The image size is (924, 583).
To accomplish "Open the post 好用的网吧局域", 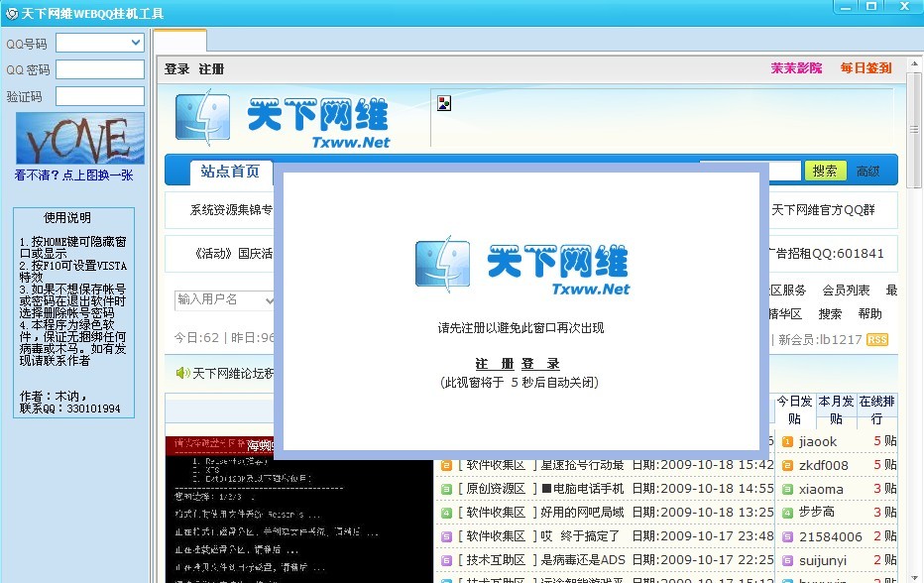I will pos(582,513).
